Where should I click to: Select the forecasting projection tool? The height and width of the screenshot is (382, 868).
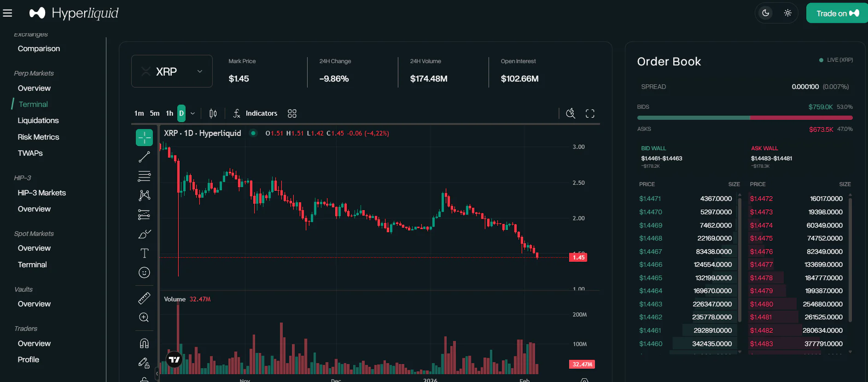[144, 215]
